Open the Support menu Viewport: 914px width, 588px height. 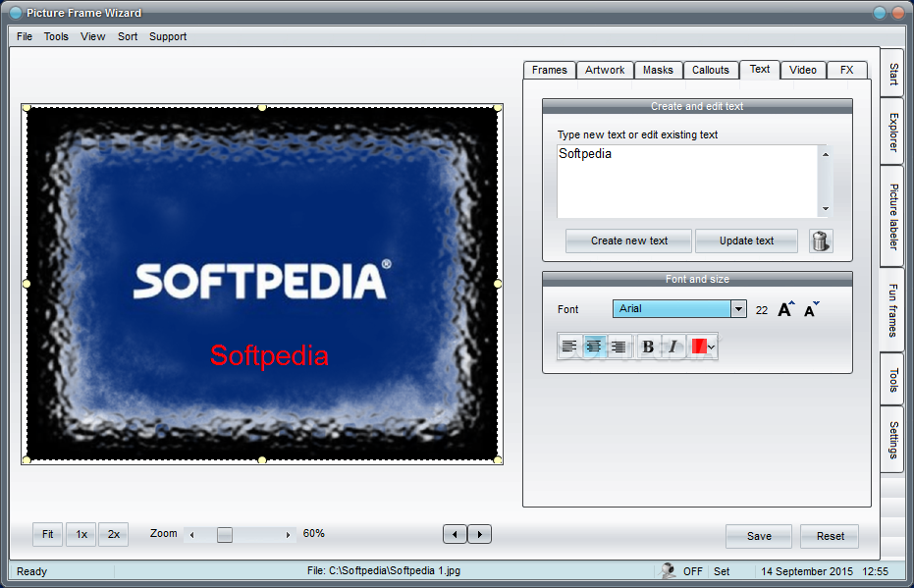coord(168,36)
